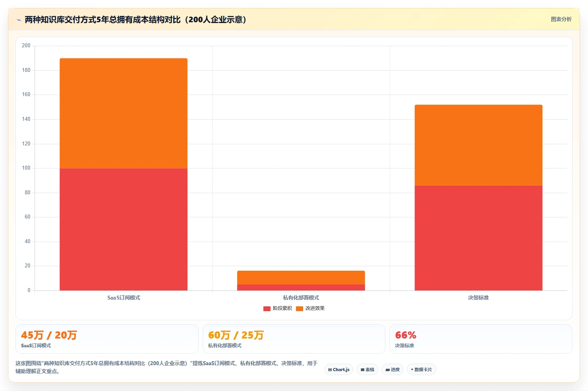This screenshot has height=391, width=588.
Task: Toggle the 阶段累积 legend item
Action: point(278,308)
